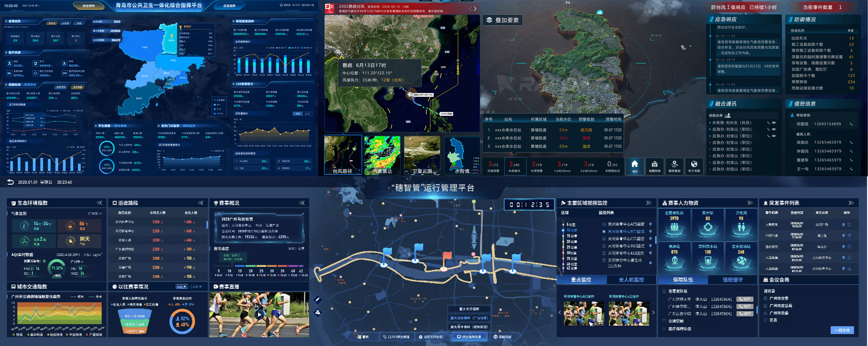Tick the 广州市应急局 contact checkbox
The width and height of the screenshot is (868, 346).
tap(765, 305)
